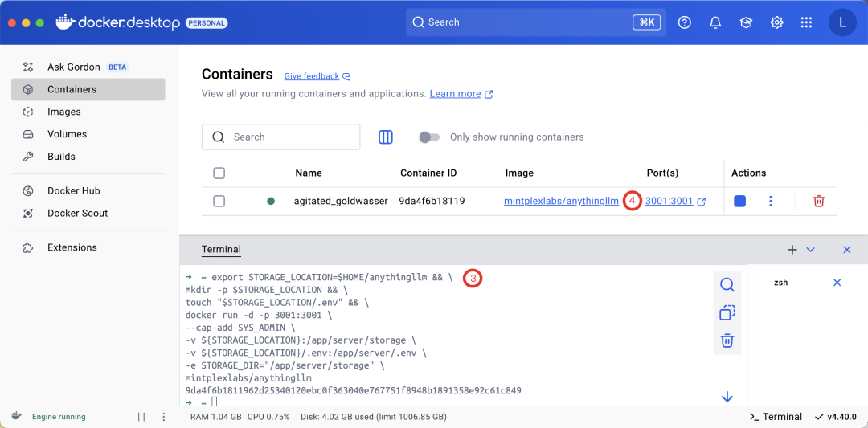Image resolution: width=868 pixels, height=428 pixels.
Task: Select Containers in the sidebar
Action: pyautogui.click(x=88, y=90)
